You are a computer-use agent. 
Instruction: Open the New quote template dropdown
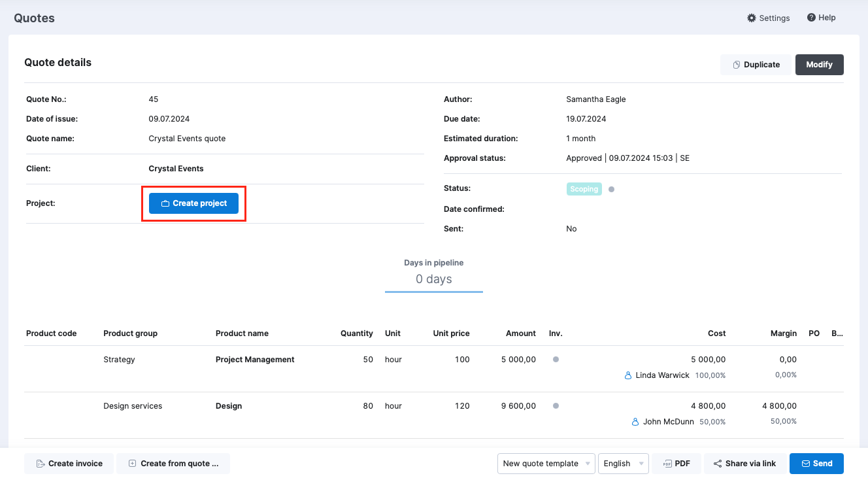546,464
